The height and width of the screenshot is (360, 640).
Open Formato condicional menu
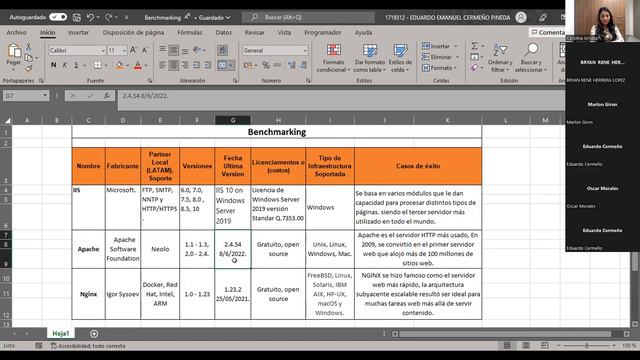333,58
